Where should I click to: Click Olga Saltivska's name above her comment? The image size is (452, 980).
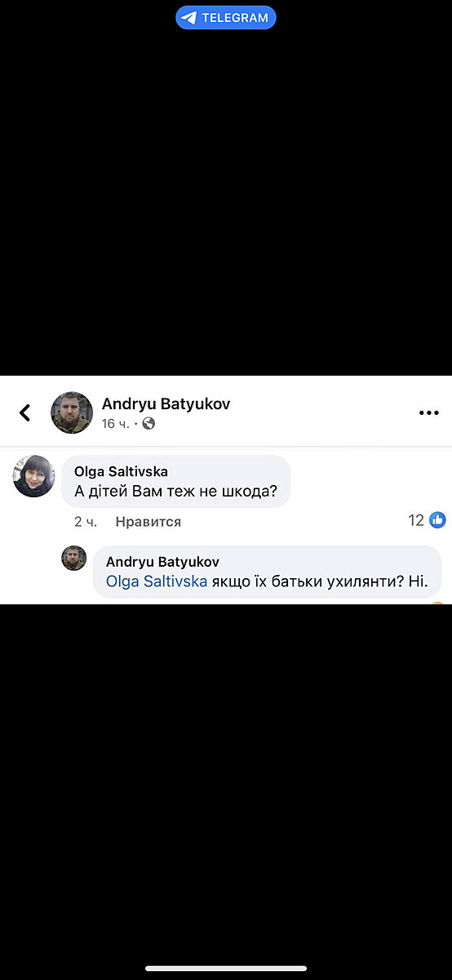(121, 471)
